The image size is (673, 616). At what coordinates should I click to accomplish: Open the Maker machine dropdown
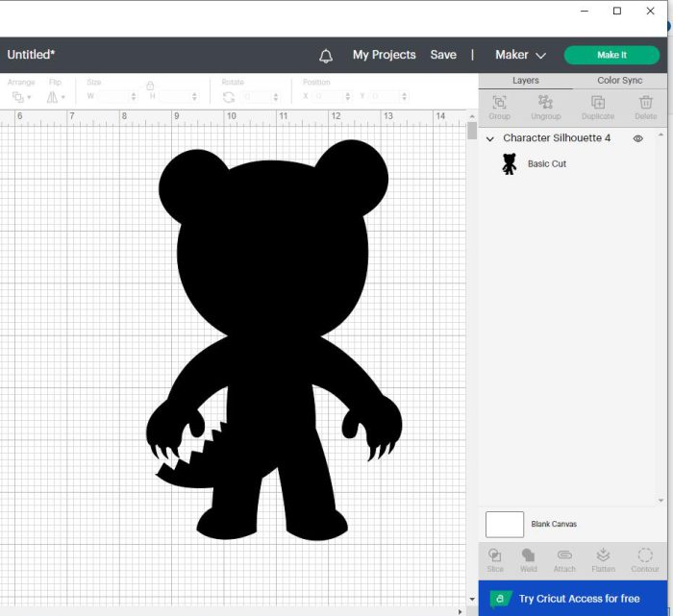coord(520,55)
